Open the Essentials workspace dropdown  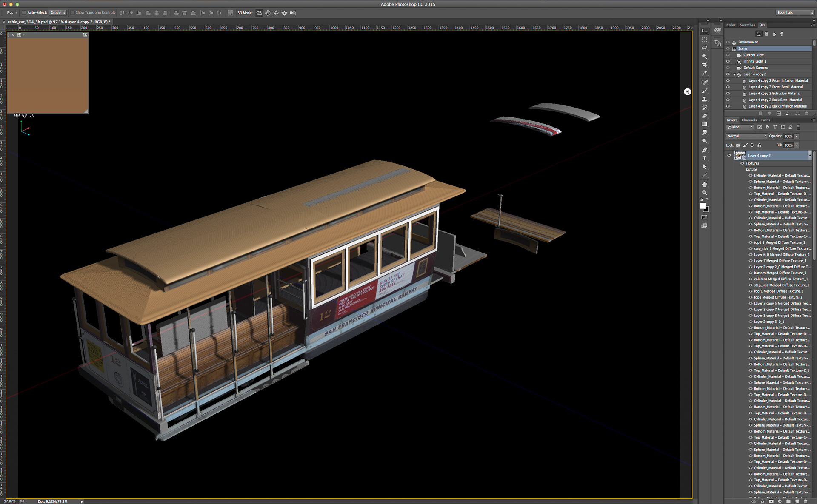pos(794,13)
